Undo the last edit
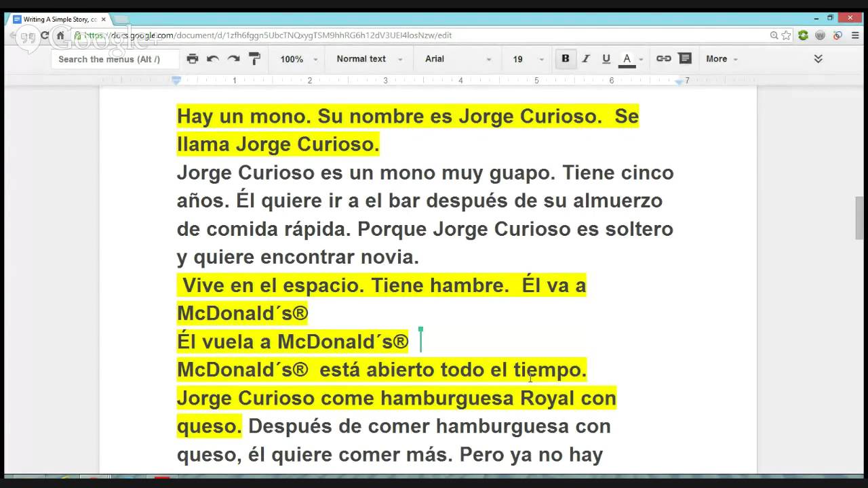The width and height of the screenshot is (868, 488). click(213, 59)
